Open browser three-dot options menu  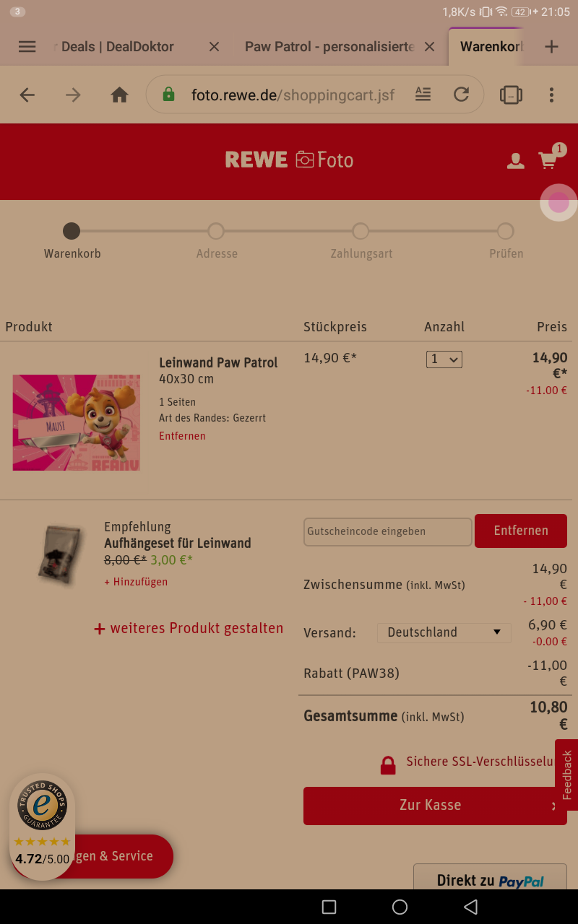click(x=551, y=95)
